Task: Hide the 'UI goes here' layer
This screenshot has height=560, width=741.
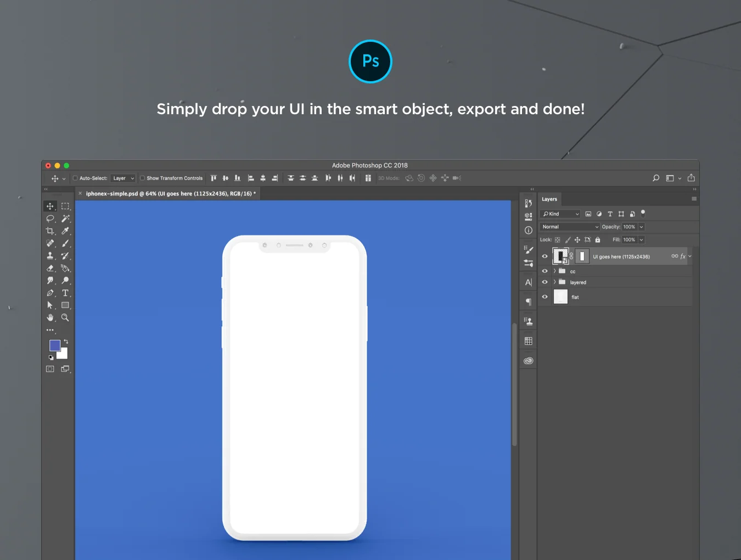Action: pyautogui.click(x=544, y=256)
